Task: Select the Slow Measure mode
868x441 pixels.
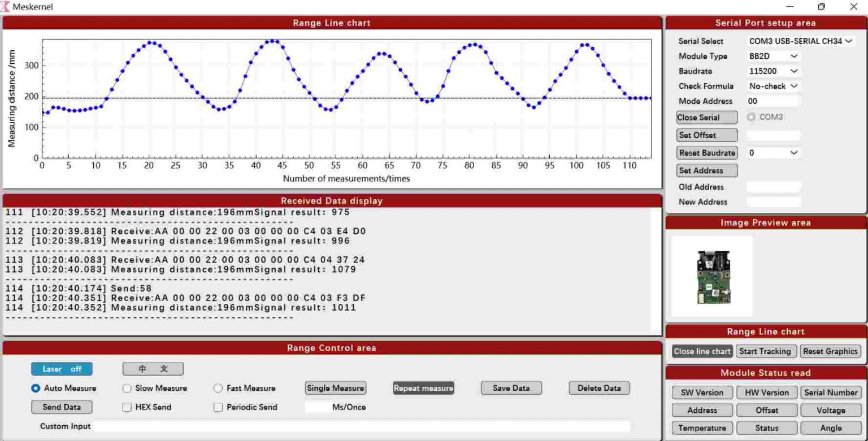Action: (x=126, y=388)
